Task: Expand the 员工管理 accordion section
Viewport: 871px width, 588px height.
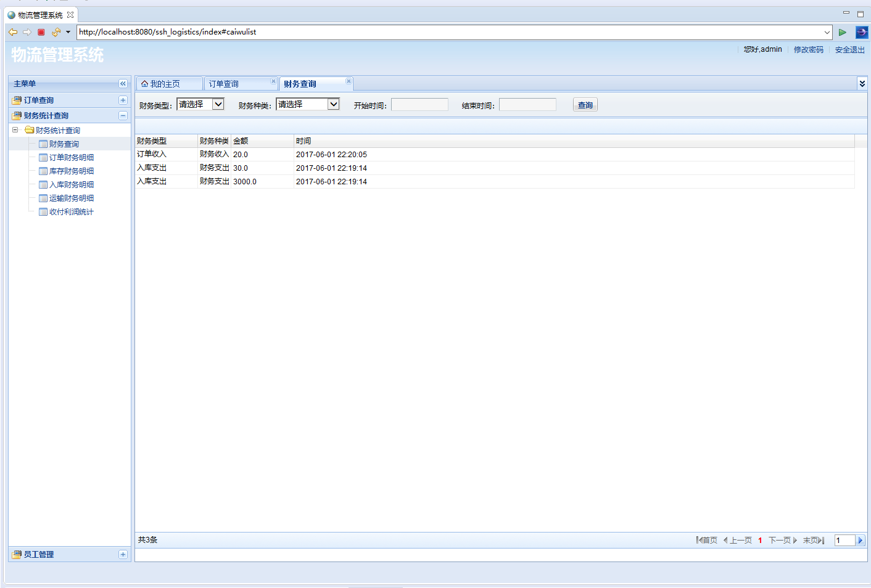Action: (x=123, y=554)
